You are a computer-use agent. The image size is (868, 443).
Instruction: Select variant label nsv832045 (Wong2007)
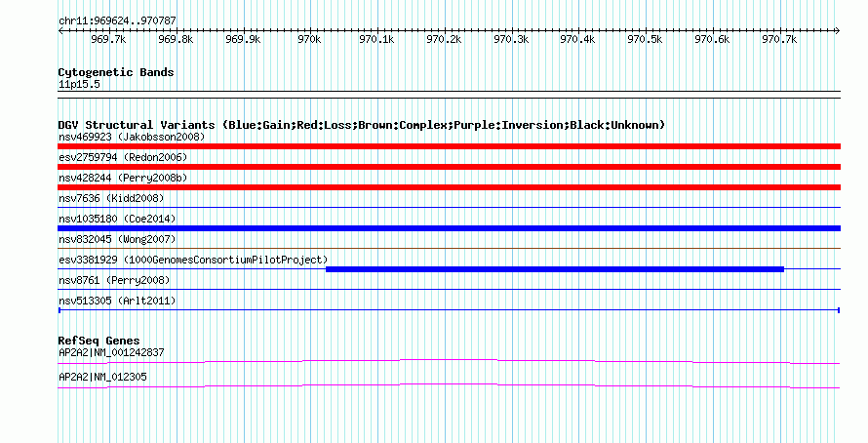click(x=117, y=239)
